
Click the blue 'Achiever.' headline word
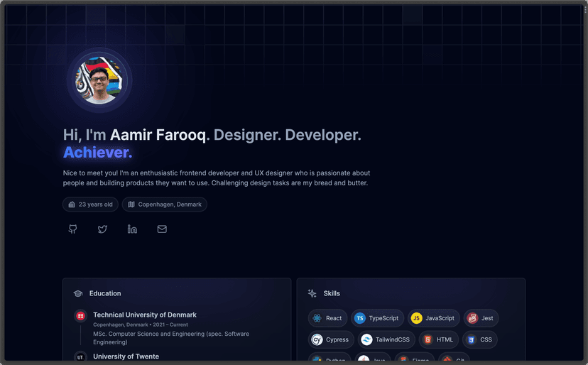tap(97, 152)
